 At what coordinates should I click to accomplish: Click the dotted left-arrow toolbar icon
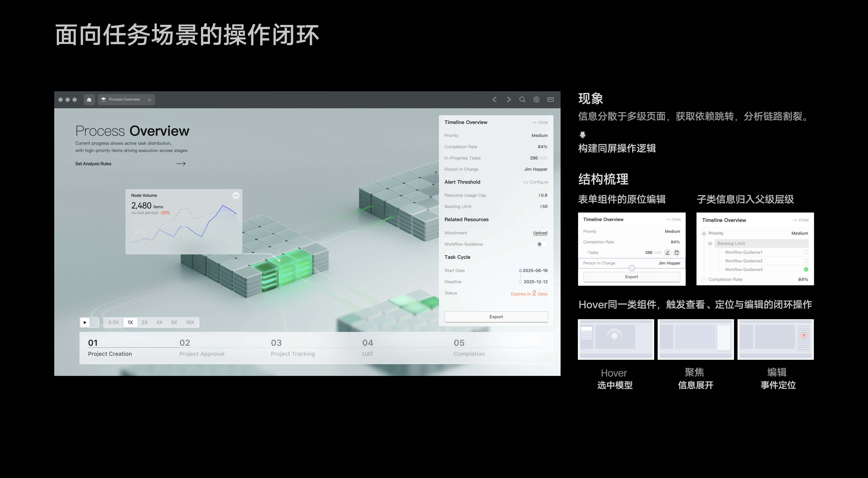pos(494,100)
